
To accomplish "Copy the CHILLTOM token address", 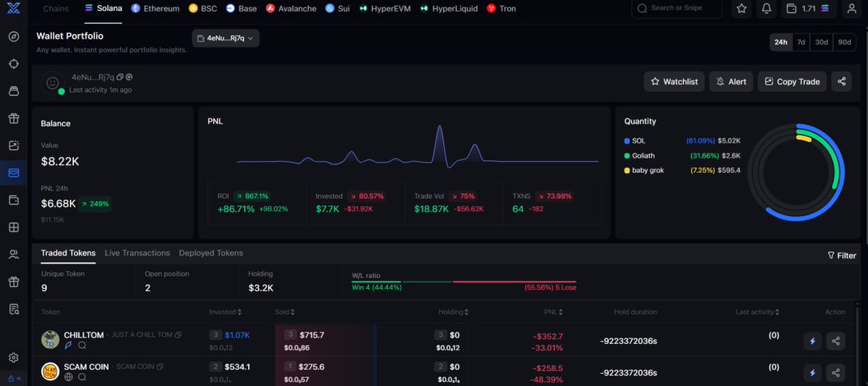I will tap(178, 335).
